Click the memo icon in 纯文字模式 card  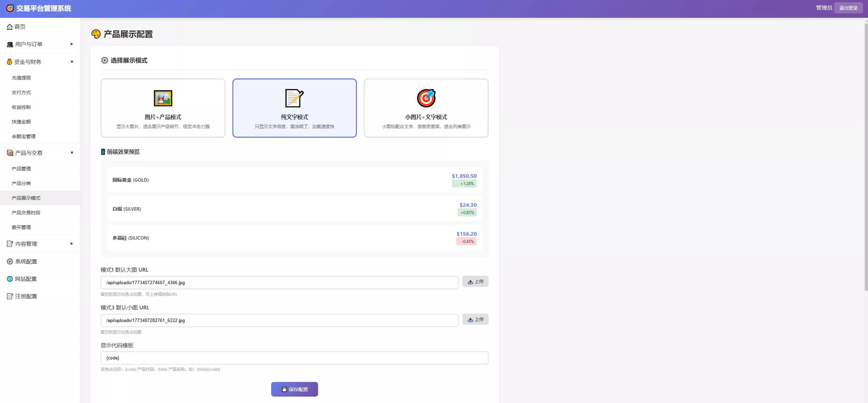coord(294,98)
